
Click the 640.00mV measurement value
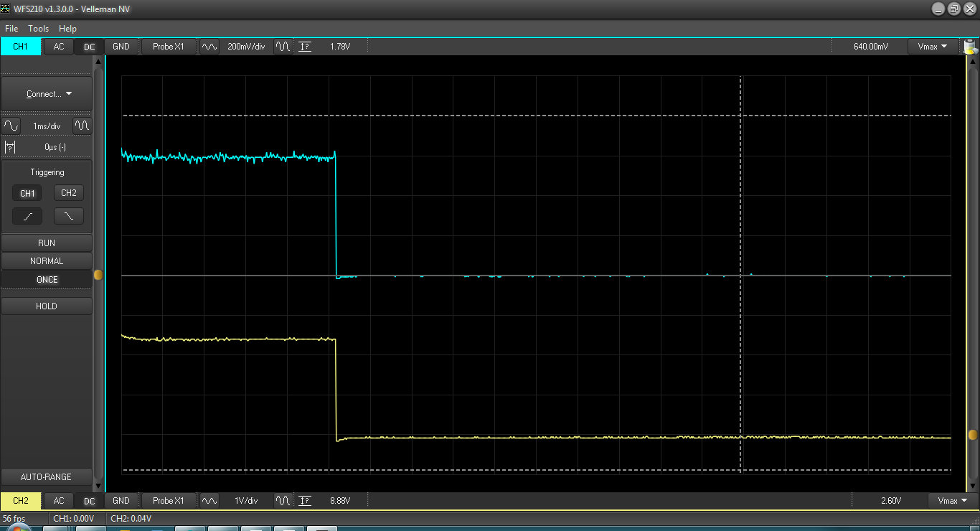coord(871,47)
